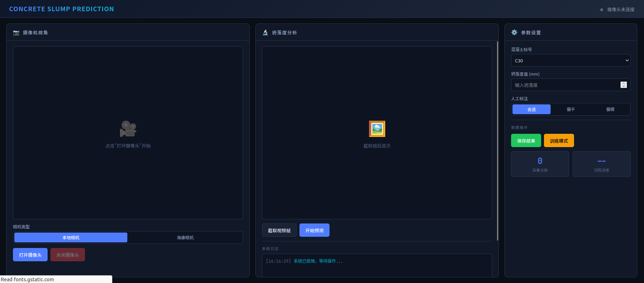Select 本地相机 camera type

(71, 237)
